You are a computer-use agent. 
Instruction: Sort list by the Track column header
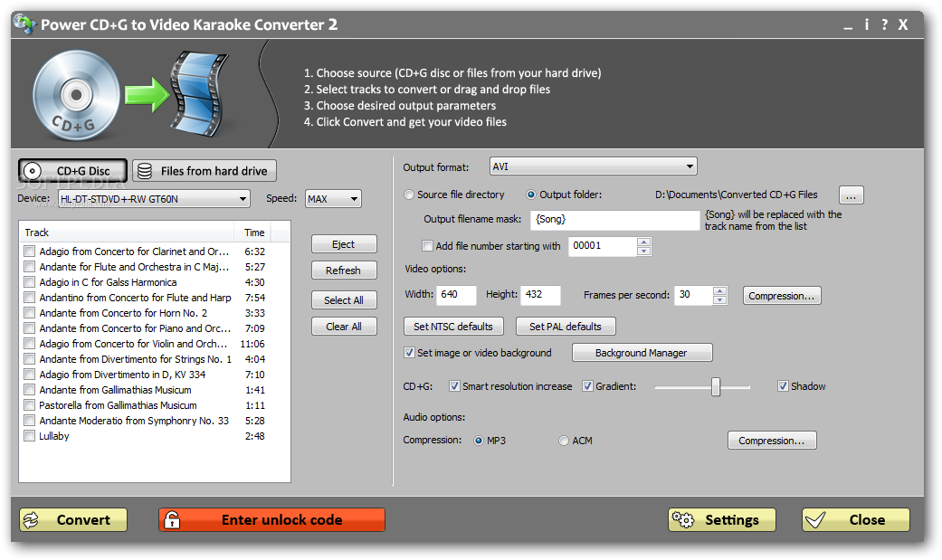click(x=126, y=233)
